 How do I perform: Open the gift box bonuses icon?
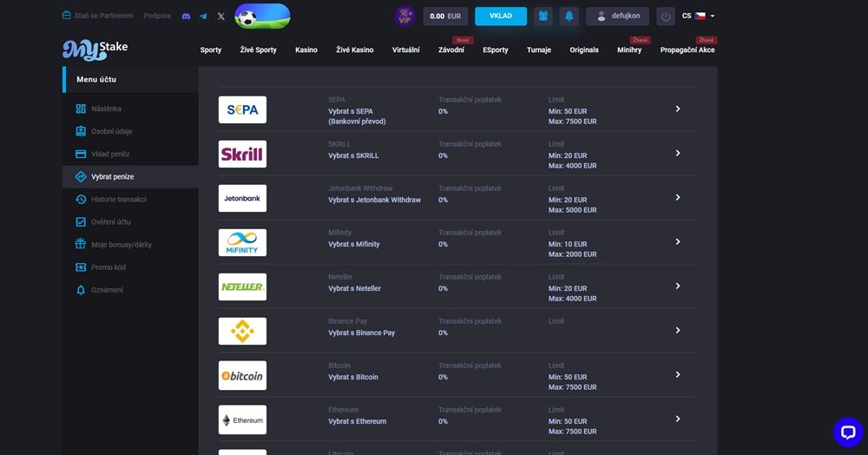pyautogui.click(x=543, y=16)
